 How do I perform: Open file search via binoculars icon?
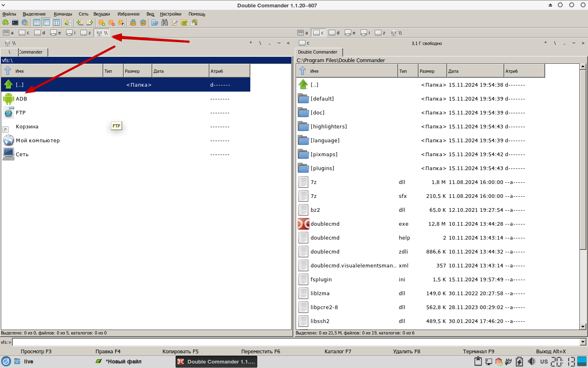tap(165, 22)
